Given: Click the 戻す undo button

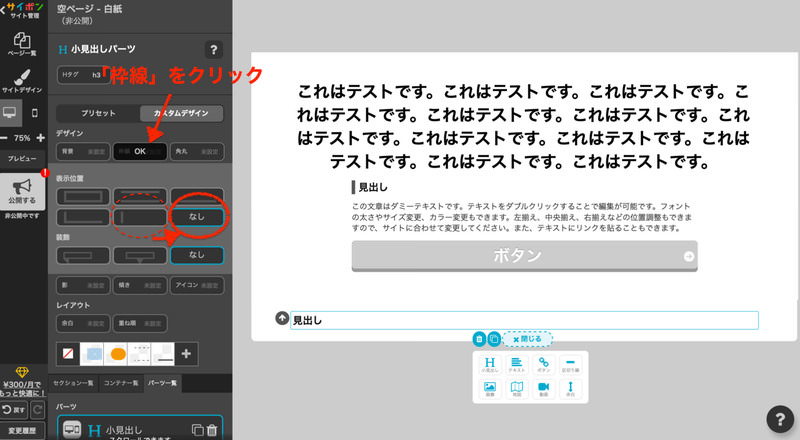Looking at the screenshot, I should (x=14, y=410).
